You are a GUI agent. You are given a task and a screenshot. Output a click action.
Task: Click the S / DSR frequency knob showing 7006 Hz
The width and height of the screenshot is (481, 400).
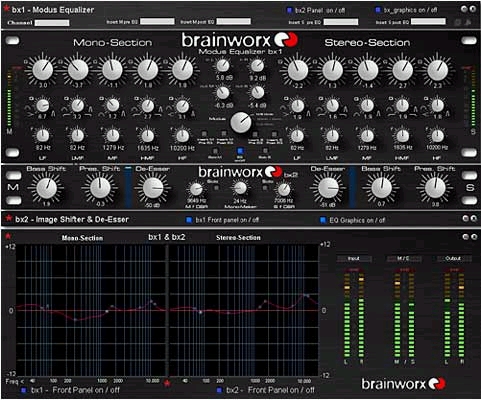(284, 189)
